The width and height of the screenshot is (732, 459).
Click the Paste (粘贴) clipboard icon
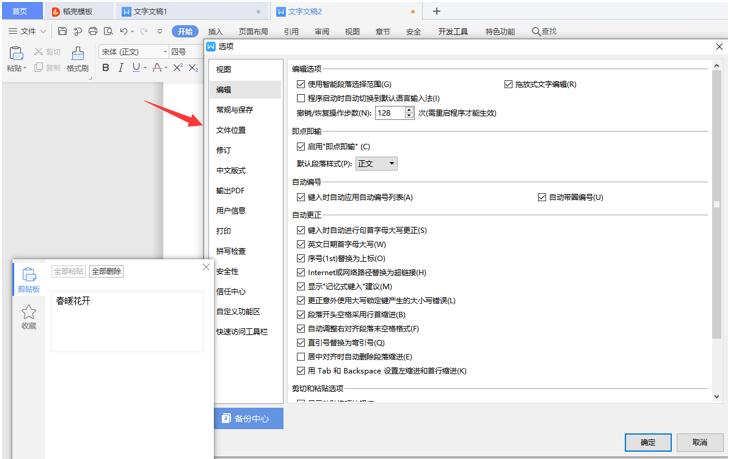[x=16, y=53]
